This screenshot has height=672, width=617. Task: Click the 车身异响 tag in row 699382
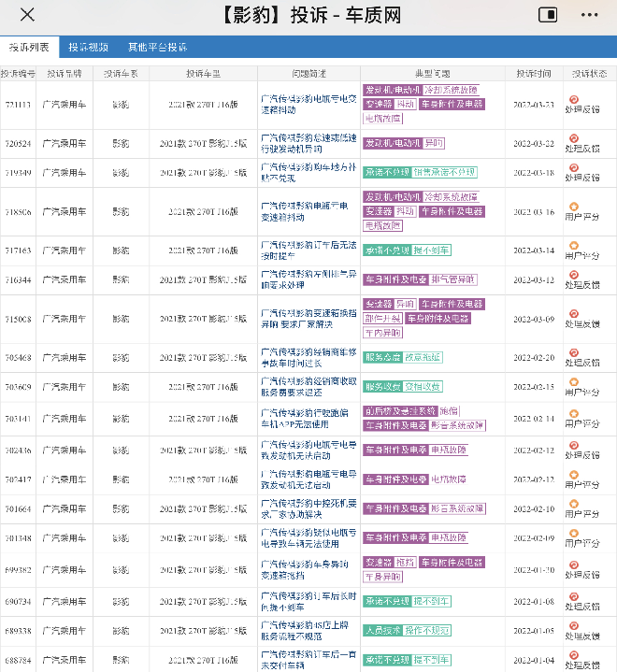coord(383,577)
